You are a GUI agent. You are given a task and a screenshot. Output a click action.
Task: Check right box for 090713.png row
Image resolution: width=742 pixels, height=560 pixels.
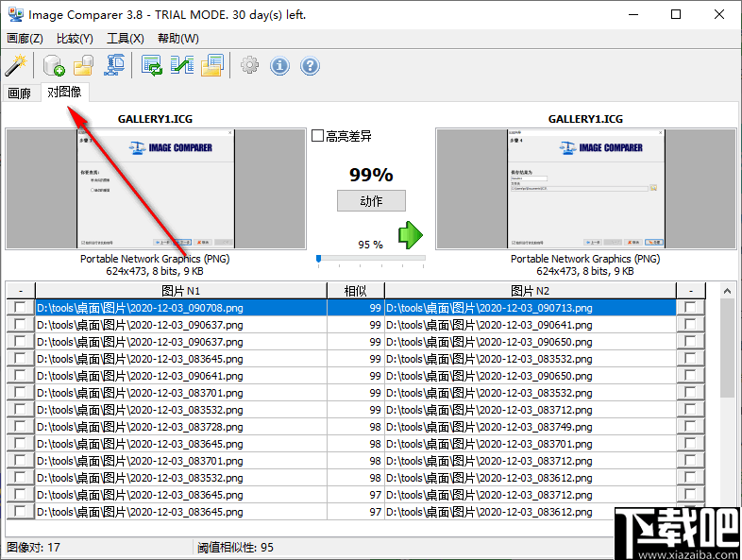pos(690,308)
